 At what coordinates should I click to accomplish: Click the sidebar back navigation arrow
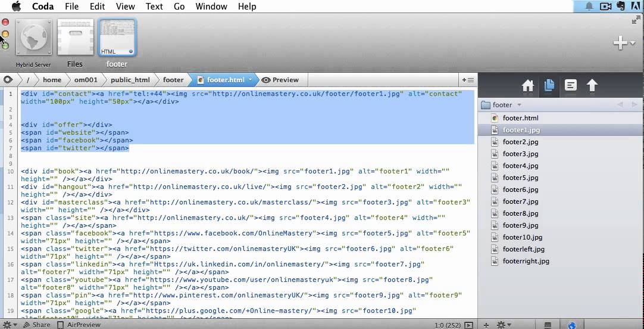pyautogui.click(x=620, y=105)
